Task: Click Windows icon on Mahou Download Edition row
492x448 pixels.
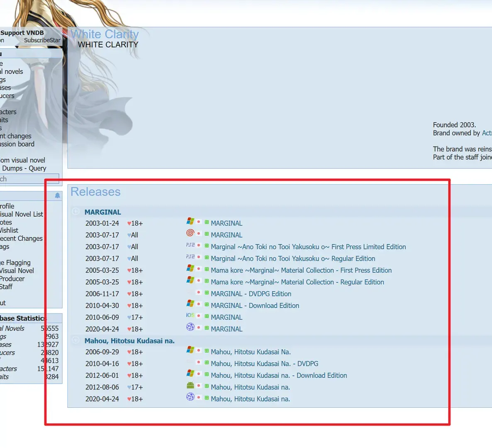Action: pyautogui.click(x=190, y=373)
